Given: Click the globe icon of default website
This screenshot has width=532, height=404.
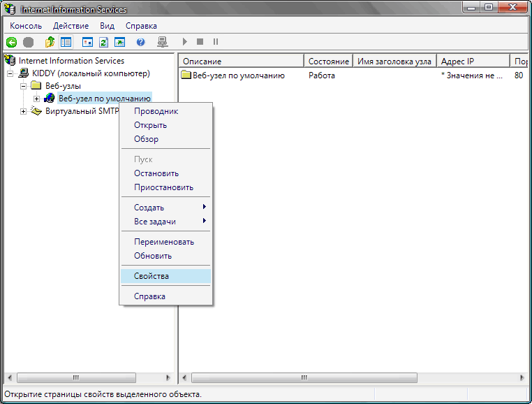Looking at the screenshot, I should coord(50,98).
